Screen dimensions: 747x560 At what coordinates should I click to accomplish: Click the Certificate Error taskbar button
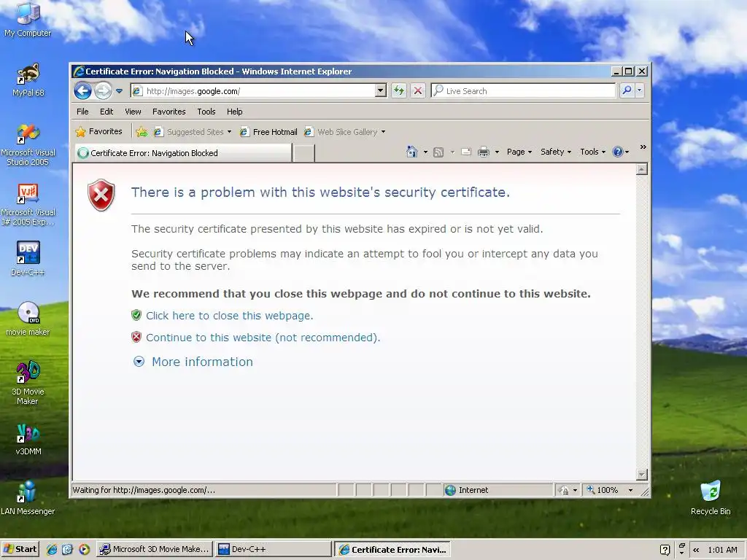(x=392, y=549)
